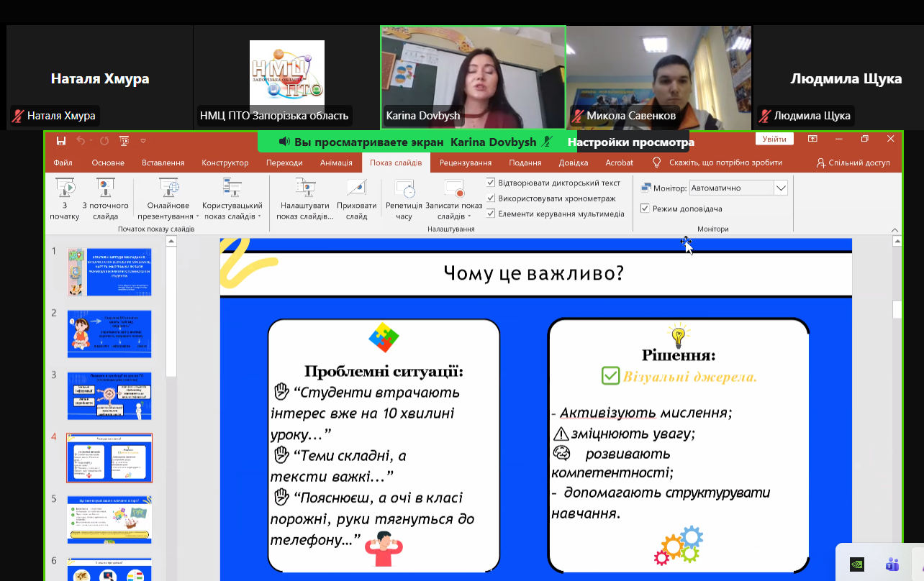Image resolution: width=924 pixels, height=581 pixels.
Task: Save presentation with floppy disk icon
Action: click(x=61, y=140)
